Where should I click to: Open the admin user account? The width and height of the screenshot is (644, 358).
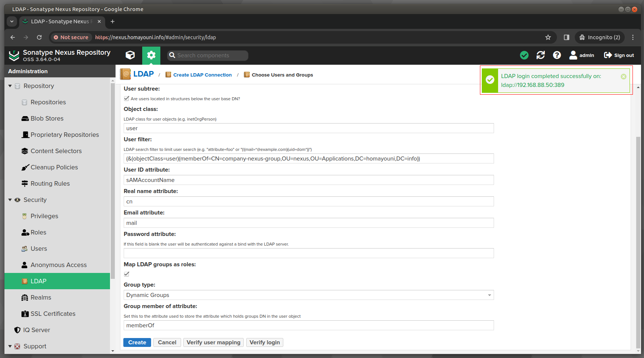tap(582, 55)
